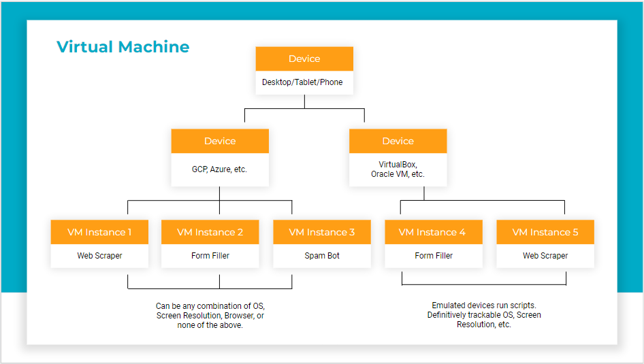Click the Desktop/Tablet/Phone text box
The image size is (644, 364).
pos(304,82)
